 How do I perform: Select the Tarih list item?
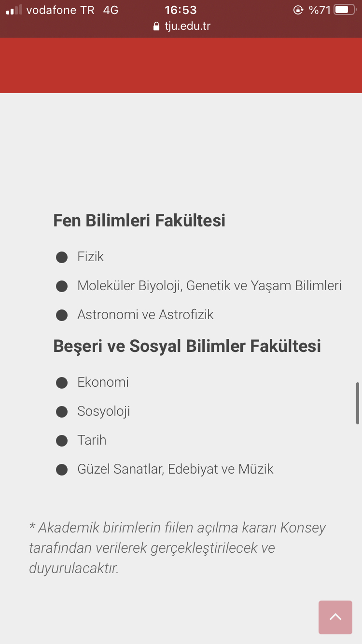point(92,440)
